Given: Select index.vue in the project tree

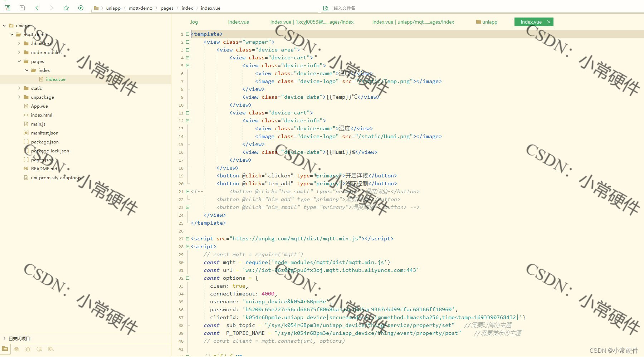Looking at the screenshot, I should pos(55,79).
